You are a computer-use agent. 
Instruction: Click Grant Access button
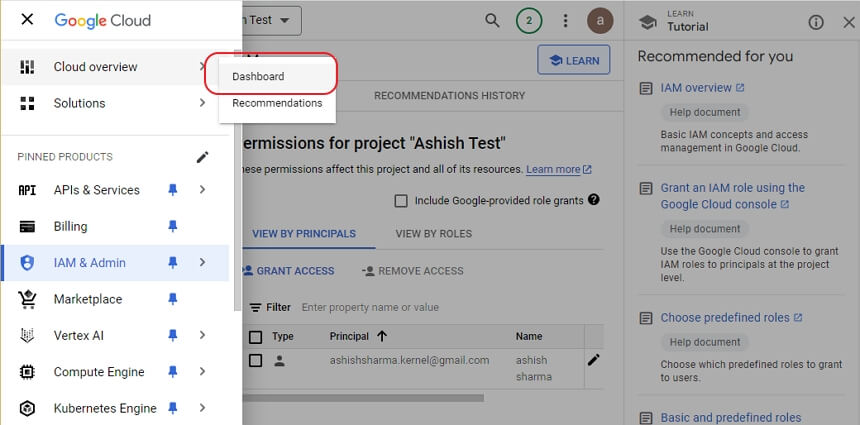click(288, 271)
